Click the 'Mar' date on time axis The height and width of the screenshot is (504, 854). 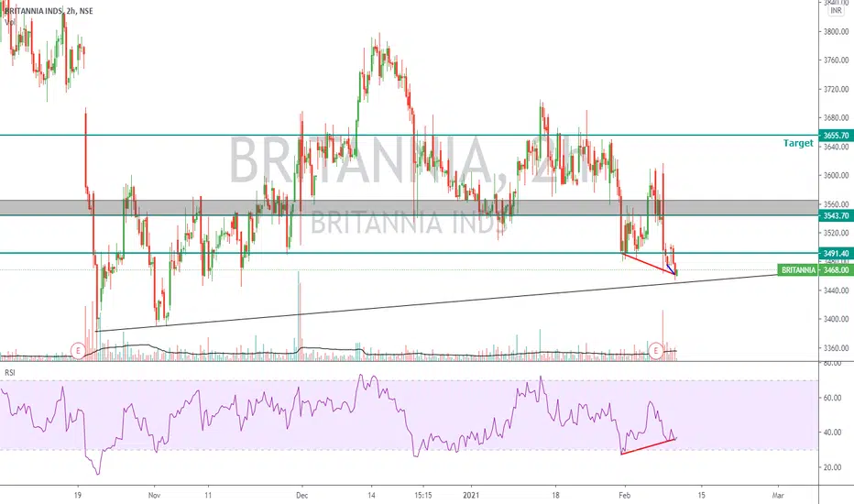778,495
